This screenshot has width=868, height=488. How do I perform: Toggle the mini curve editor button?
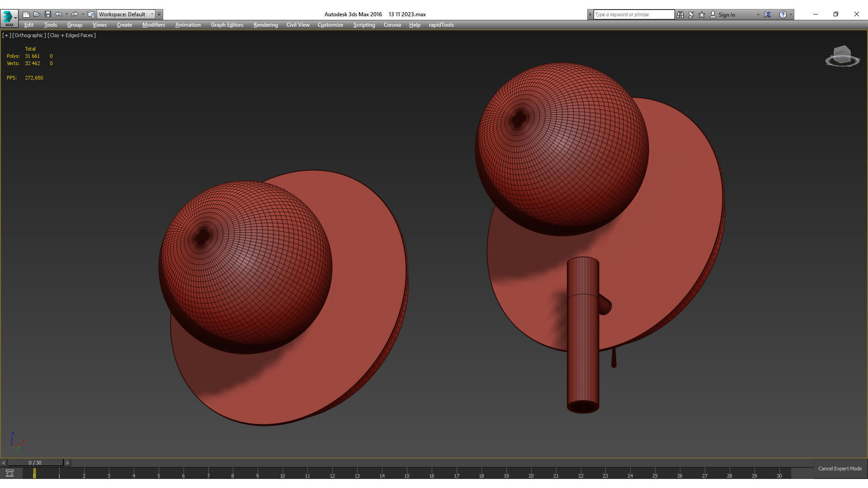pos(9,473)
